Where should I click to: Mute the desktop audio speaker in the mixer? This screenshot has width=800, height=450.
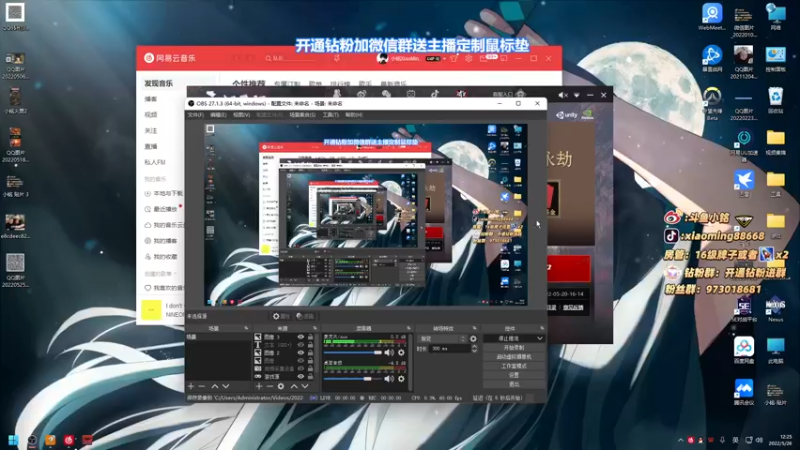tap(389, 379)
